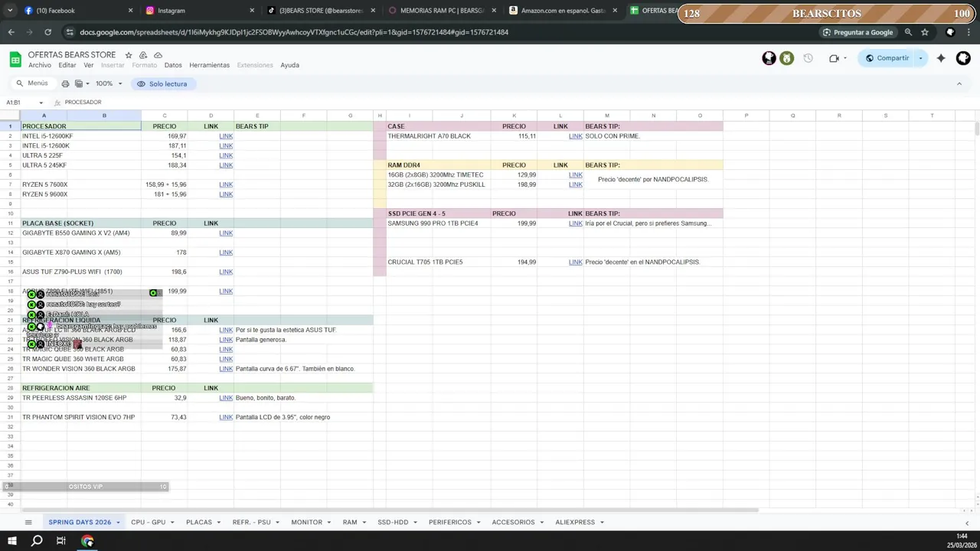Viewport: 980px width, 551px height.
Task: Open the Datos menu
Action: click(x=173, y=65)
